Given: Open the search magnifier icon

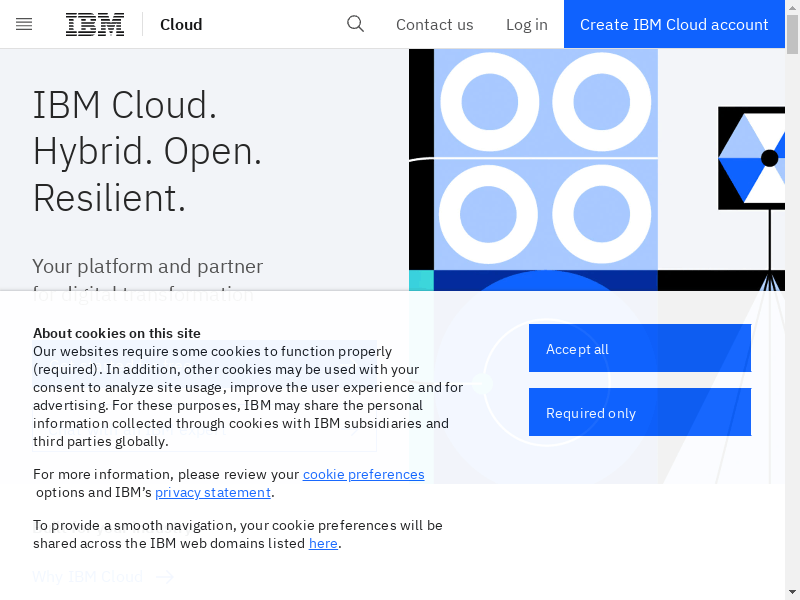Looking at the screenshot, I should pos(356,24).
